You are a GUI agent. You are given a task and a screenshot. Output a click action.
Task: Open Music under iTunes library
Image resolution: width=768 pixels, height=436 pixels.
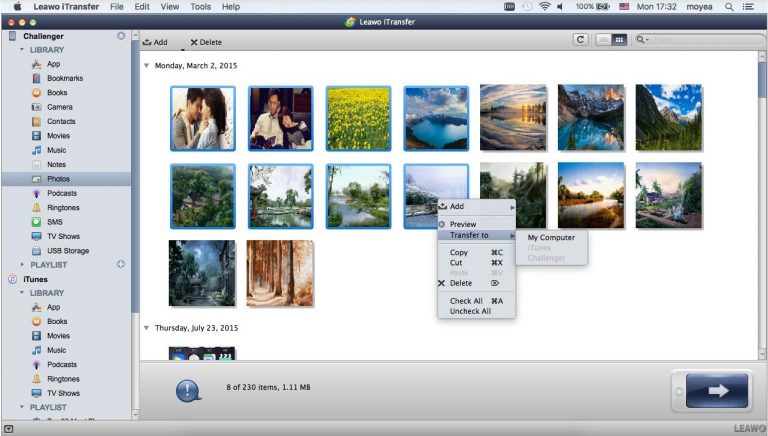coord(56,350)
